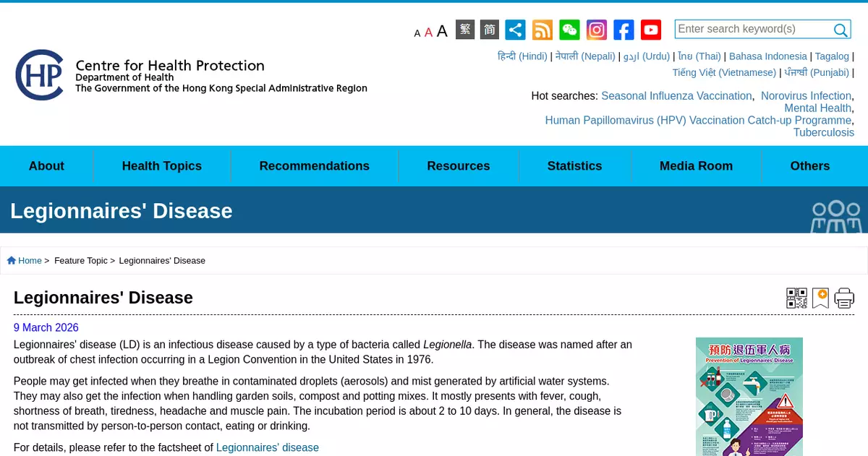
Task: Show the page QR code icon
Action: [x=796, y=298]
